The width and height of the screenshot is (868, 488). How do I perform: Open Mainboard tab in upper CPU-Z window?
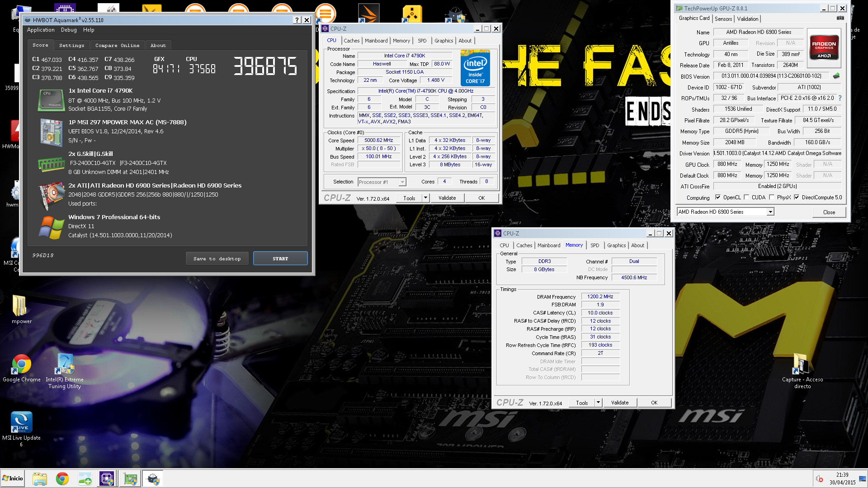pos(376,41)
